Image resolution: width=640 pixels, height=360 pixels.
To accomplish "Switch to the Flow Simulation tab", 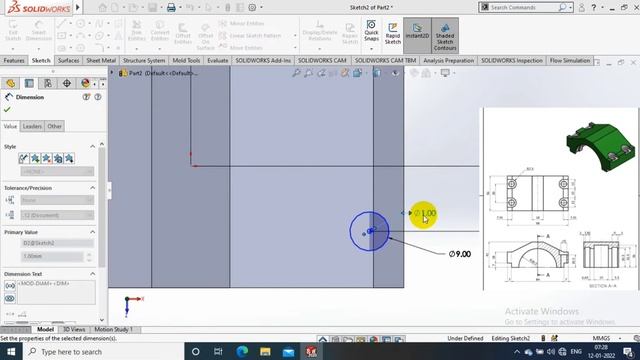I will 569,60.
